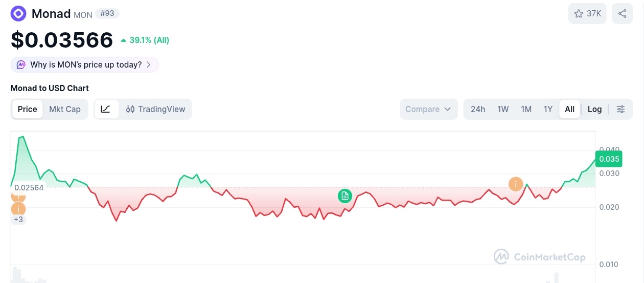Select the line chart view icon
644x283 pixels.
click(106, 109)
